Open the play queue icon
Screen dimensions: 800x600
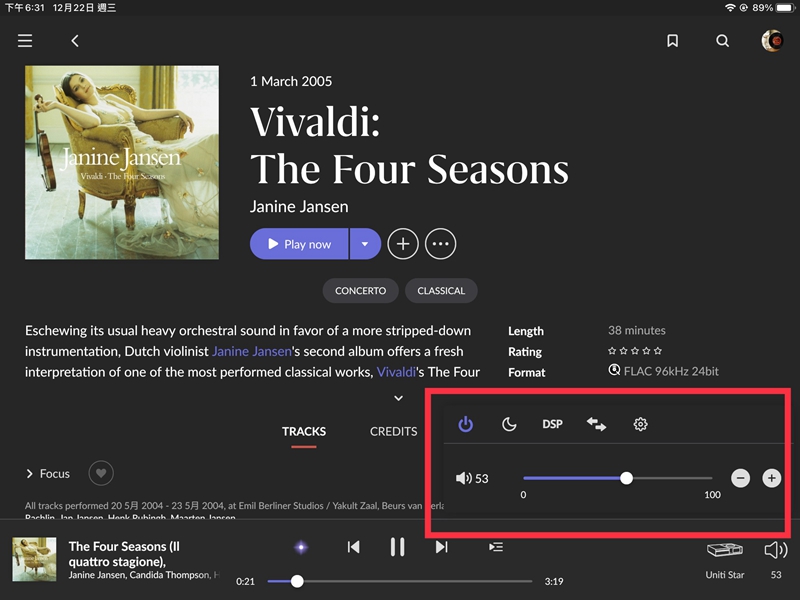(x=496, y=547)
